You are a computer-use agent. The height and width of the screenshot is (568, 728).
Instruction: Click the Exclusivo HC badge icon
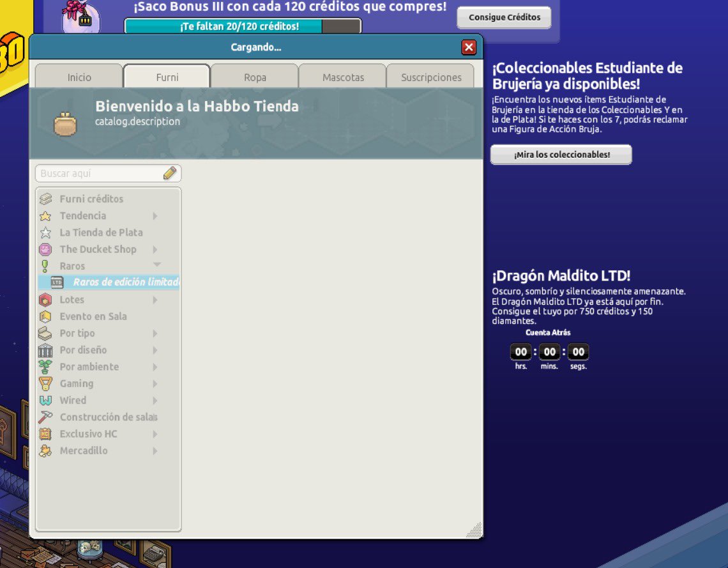tap(45, 434)
